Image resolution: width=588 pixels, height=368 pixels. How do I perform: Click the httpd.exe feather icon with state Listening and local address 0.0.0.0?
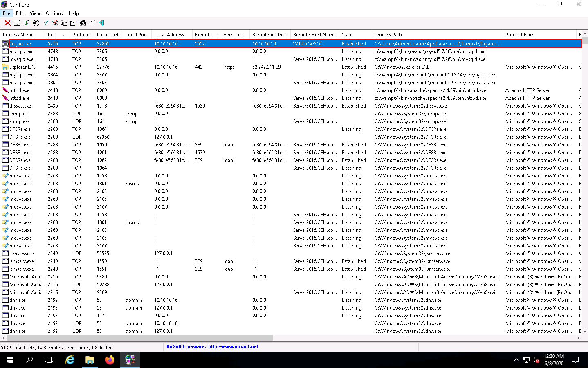5,90
